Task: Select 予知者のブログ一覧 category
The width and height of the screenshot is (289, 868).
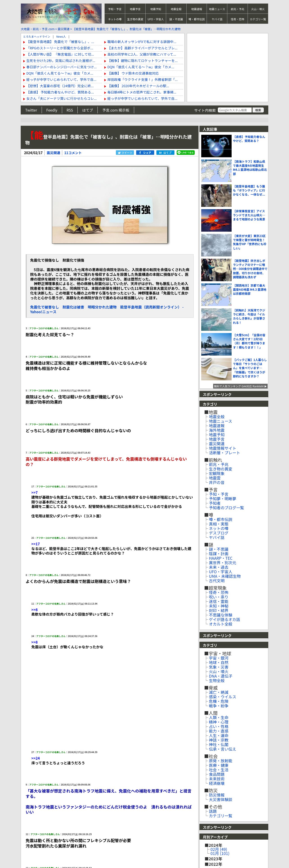Action: (226, 508)
